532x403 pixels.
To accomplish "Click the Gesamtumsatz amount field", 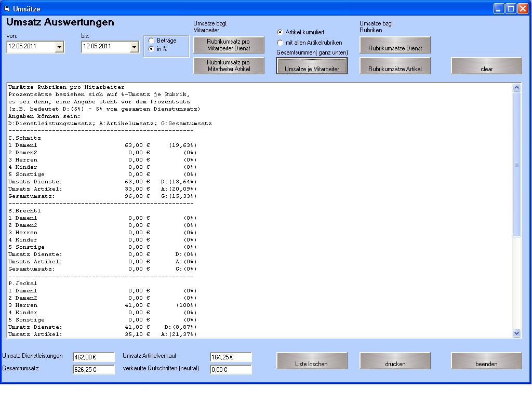I will coord(94,370).
